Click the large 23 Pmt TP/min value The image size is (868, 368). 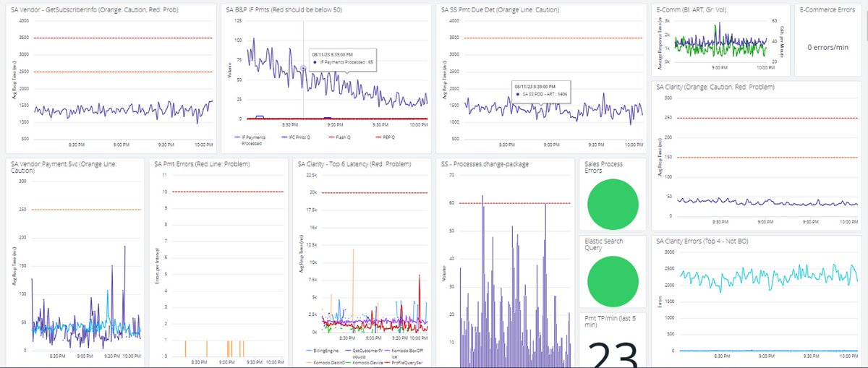[611, 356]
